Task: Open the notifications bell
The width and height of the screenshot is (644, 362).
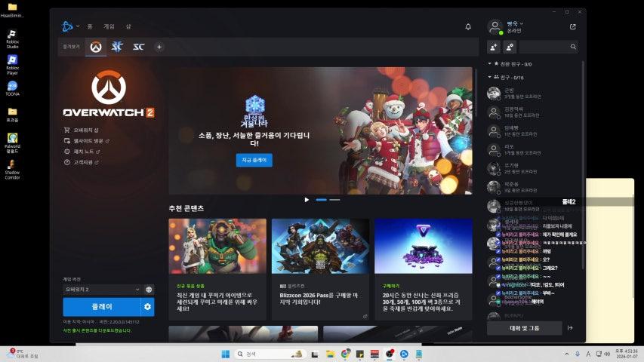Action: coord(468,27)
